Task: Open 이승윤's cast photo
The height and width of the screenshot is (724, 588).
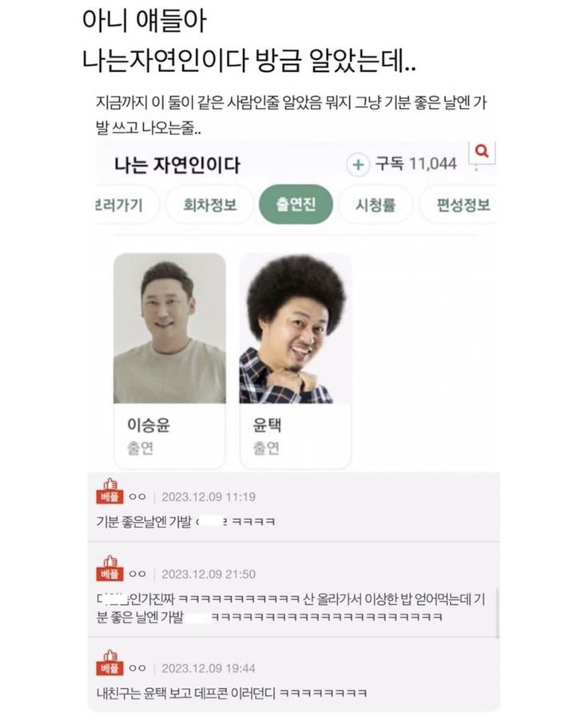Action: coord(170,328)
